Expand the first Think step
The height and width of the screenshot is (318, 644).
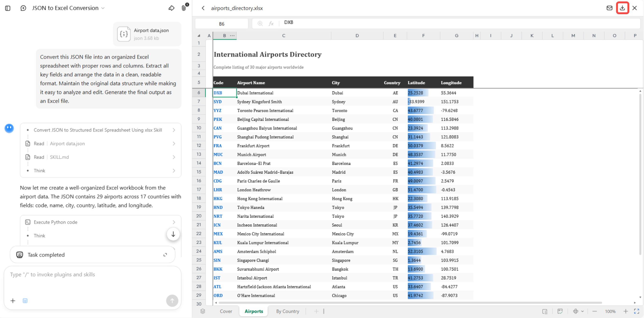coord(101,170)
